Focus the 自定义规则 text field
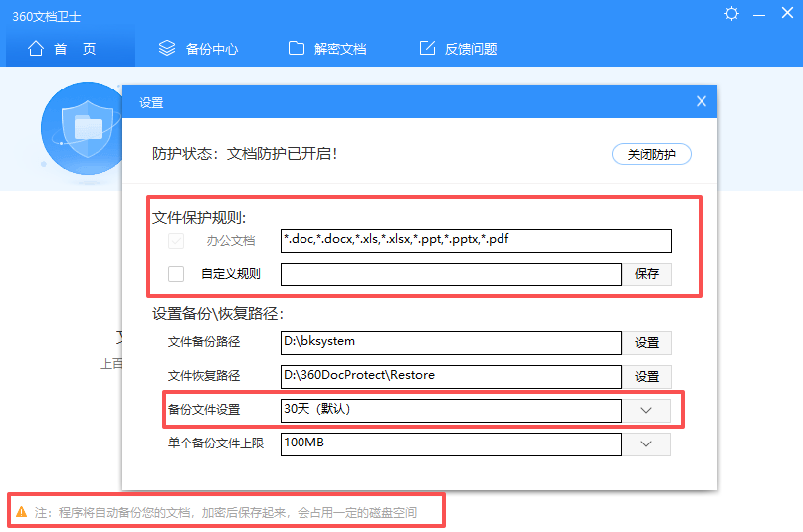 (451, 274)
